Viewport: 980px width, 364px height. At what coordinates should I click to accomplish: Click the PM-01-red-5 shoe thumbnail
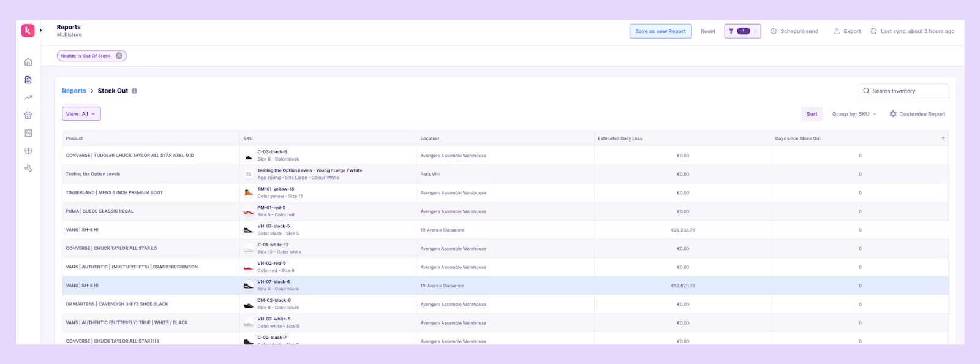pyautogui.click(x=249, y=211)
